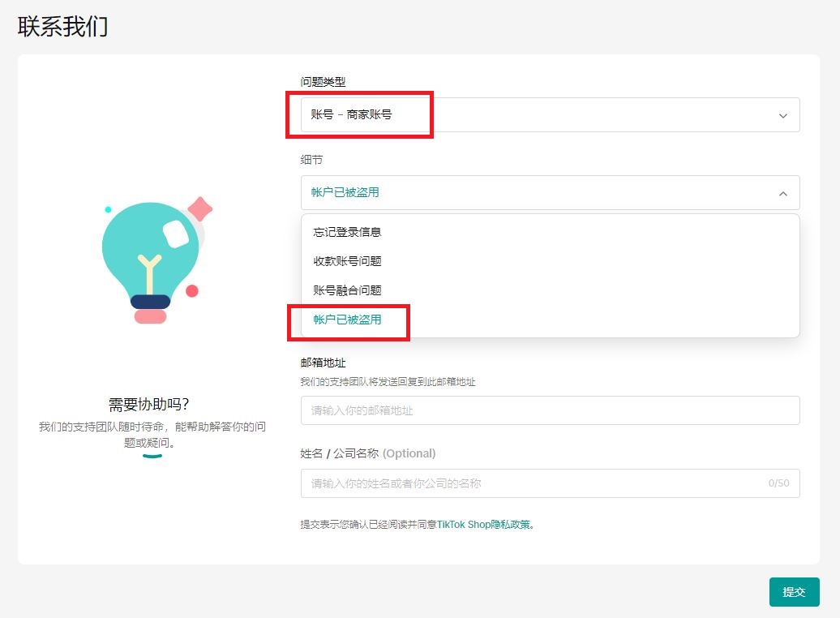Screen dimensions: 840x618
Task: Click the red dot right of the lightbulb base
Action: pos(192,290)
